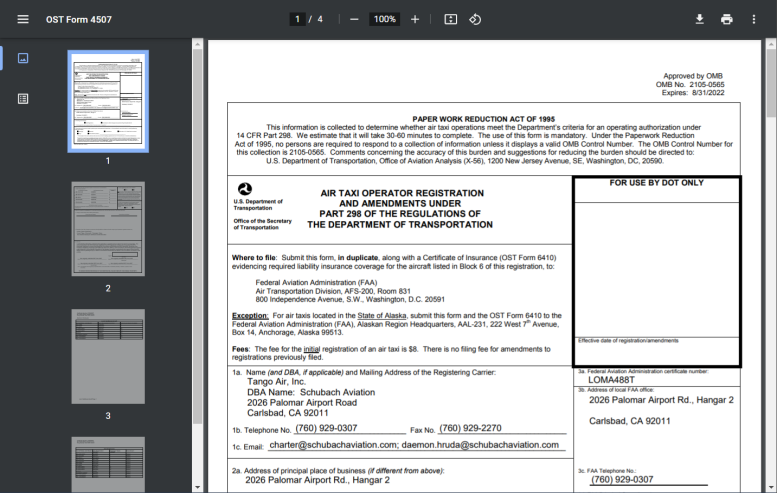Click the Effective date of registration/amendments label
This screenshot has height=493, width=777.
(x=628, y=340)
